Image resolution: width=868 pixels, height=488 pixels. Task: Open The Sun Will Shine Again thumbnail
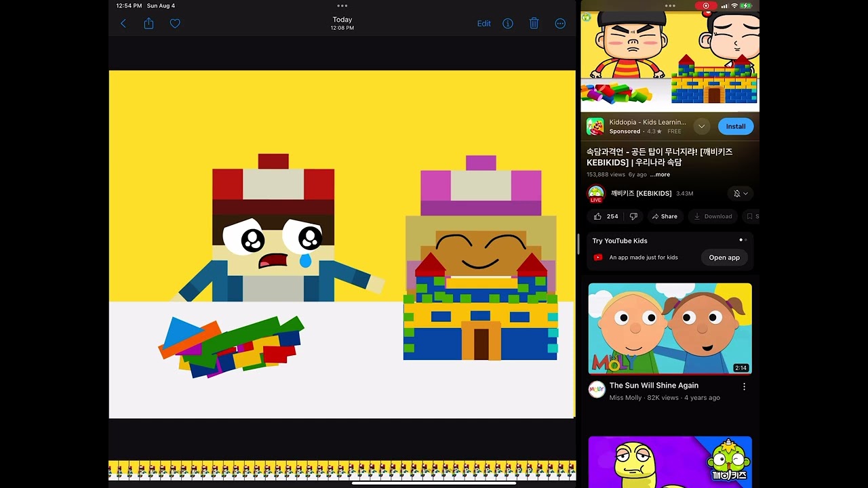670,329
